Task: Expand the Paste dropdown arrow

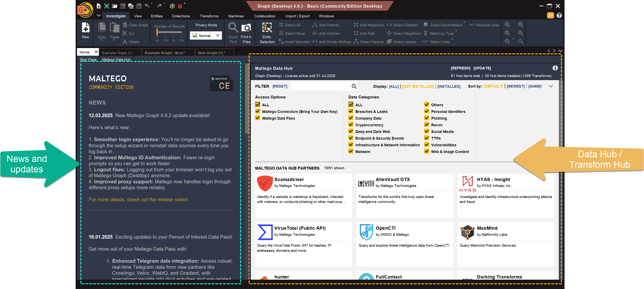Action: (x=114, y=40)
